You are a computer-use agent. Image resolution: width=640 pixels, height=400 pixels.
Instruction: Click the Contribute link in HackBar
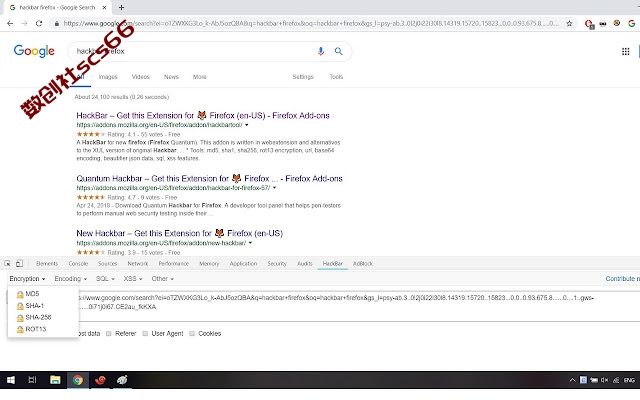(622, 279)
